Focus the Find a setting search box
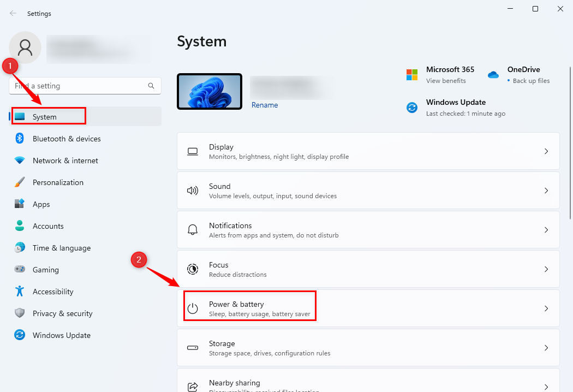The height and width of the screenshot is (392, 573). click(x=85, y=86)
